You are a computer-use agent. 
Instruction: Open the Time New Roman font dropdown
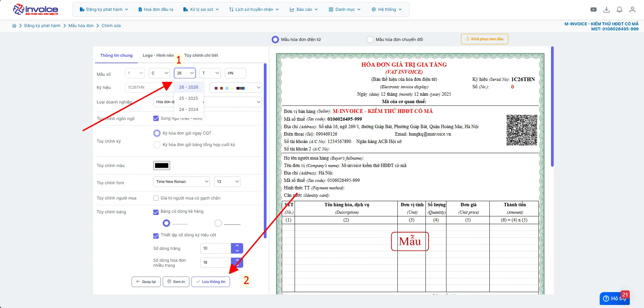coord(182,182)
